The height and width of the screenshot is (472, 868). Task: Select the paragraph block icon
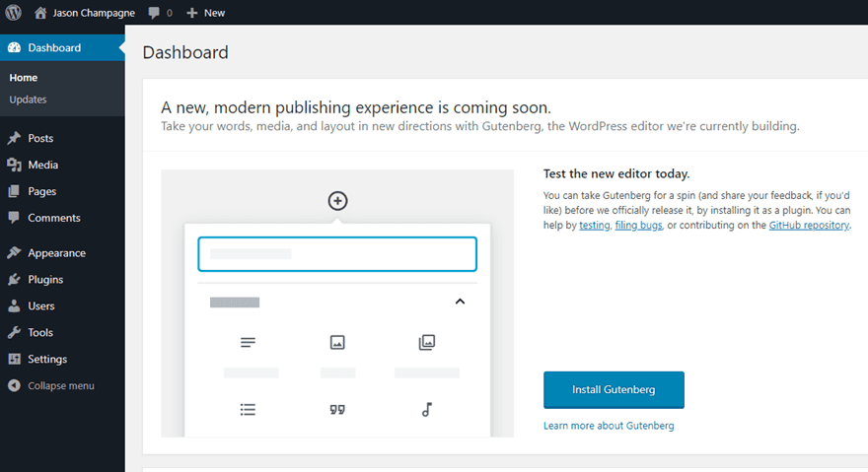249,343
